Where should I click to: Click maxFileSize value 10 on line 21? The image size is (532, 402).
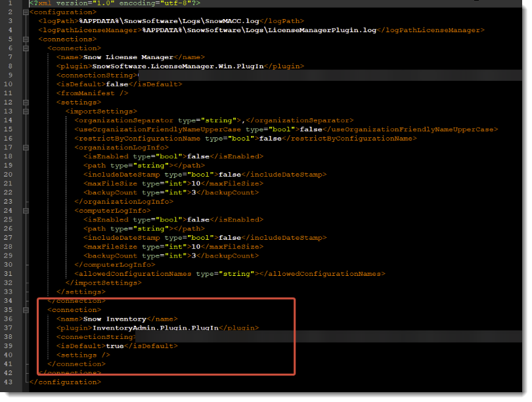pos(196,183)
